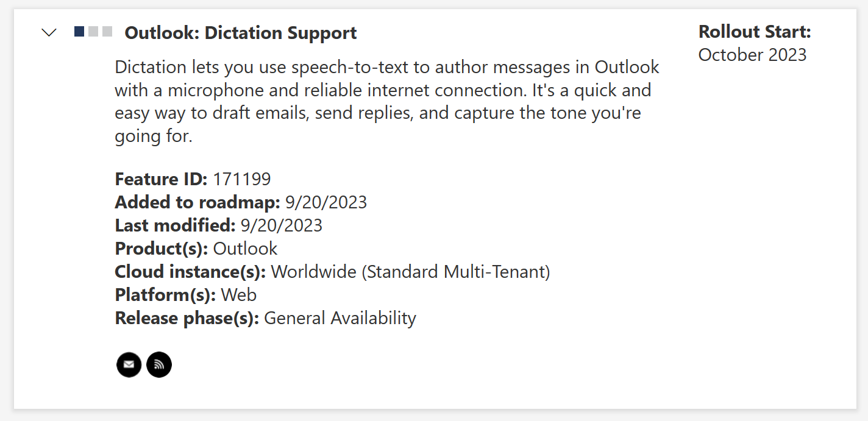Click the Platform(s) Web value
The width and height of the screenshot is (868, 421).
click(x=239, y=295)
